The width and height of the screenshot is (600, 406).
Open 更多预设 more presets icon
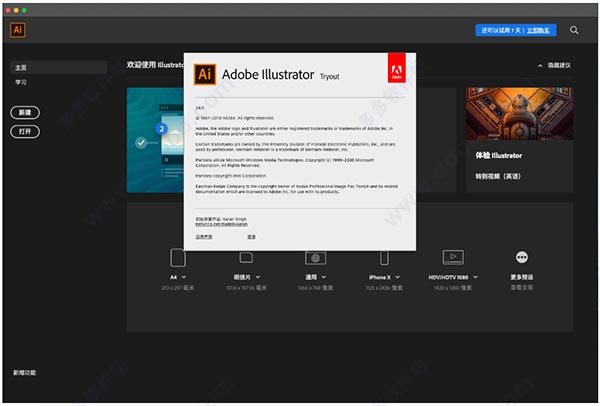(x=522, y=257)
